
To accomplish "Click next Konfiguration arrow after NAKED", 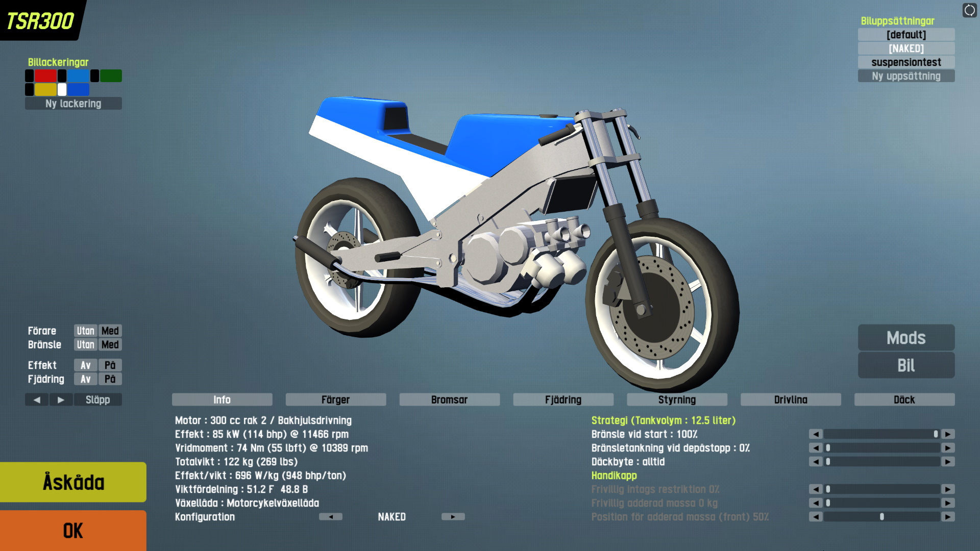I will point(453,517).
